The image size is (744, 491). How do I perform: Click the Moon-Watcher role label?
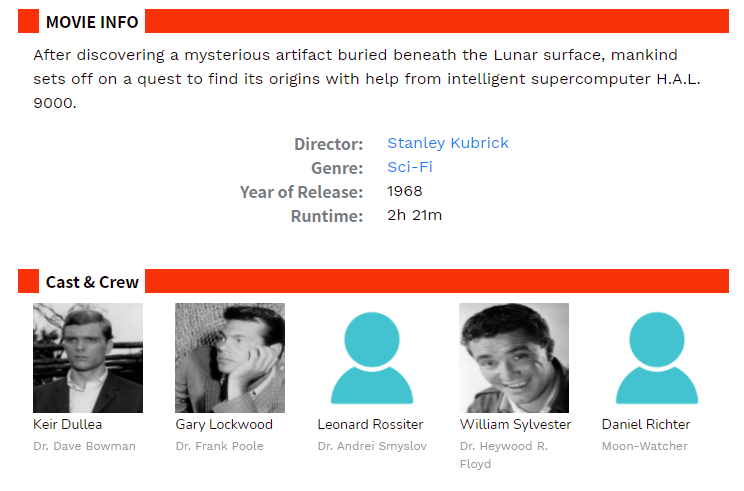(x=644, y=446)
